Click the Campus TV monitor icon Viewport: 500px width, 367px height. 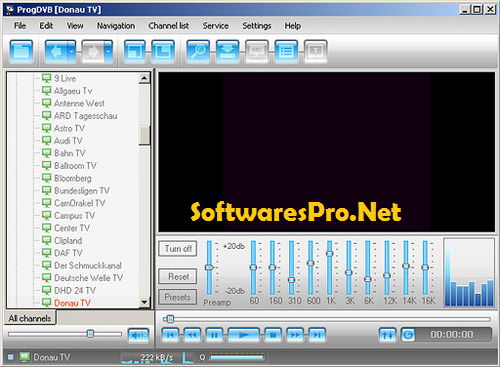click(x=46, y=215)
